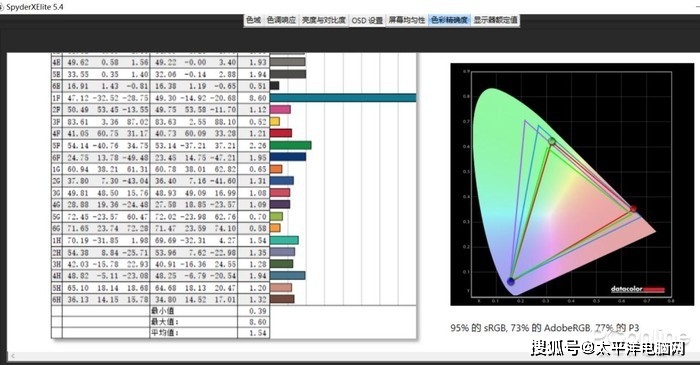The width and height of the screenshot is (700, 365).
Task: Click the pink 2F color bar
Action: (x=280, y=109)
